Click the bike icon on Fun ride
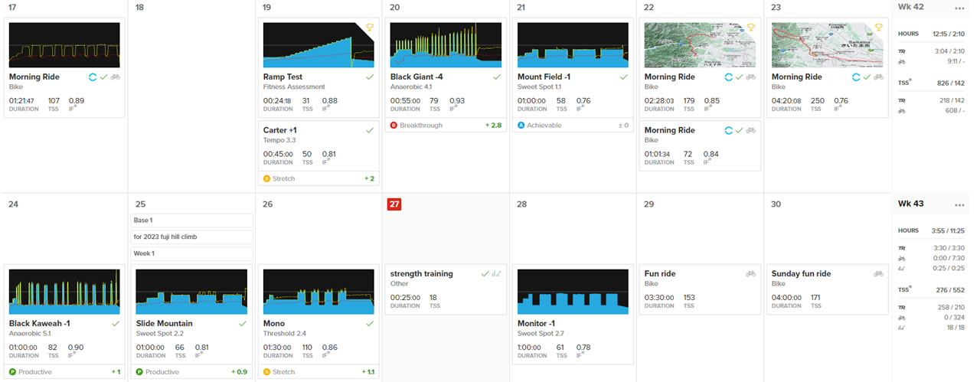980x382 pixels. click(x=750, y=273)
